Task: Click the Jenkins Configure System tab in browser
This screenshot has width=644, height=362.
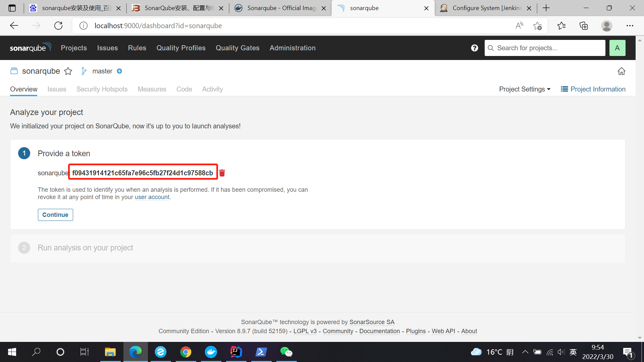Action: (x=483, y=8)
